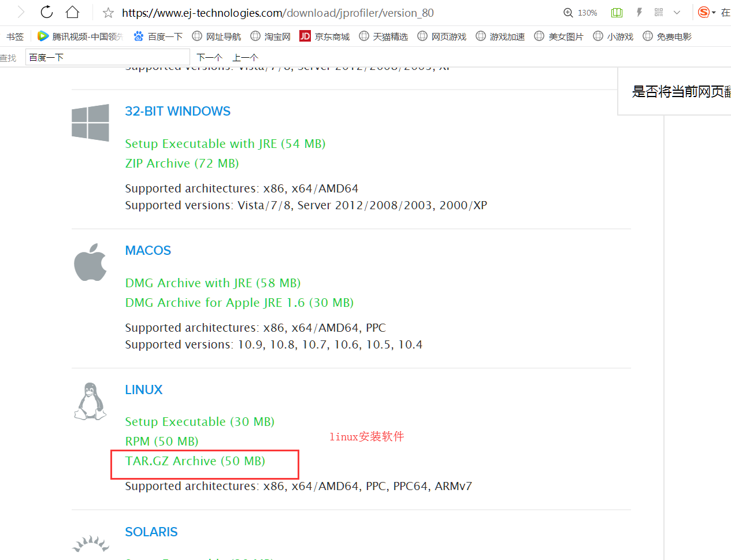Open 小游戏 bookmark
This screenshot has width=731, height=560.
pyautogui.click(x=613, y=36)
